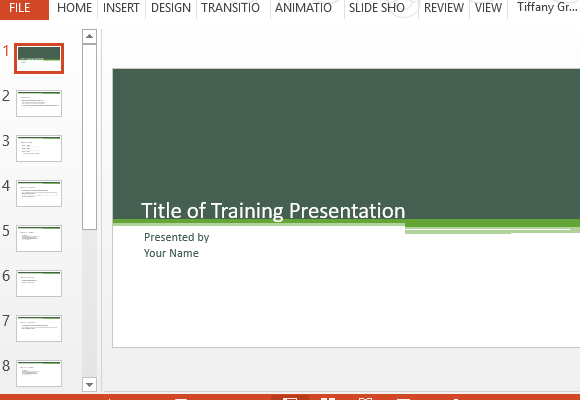Select slide 5 thumbnail
Screen dimensions: 580x400
tap(39, 238)
